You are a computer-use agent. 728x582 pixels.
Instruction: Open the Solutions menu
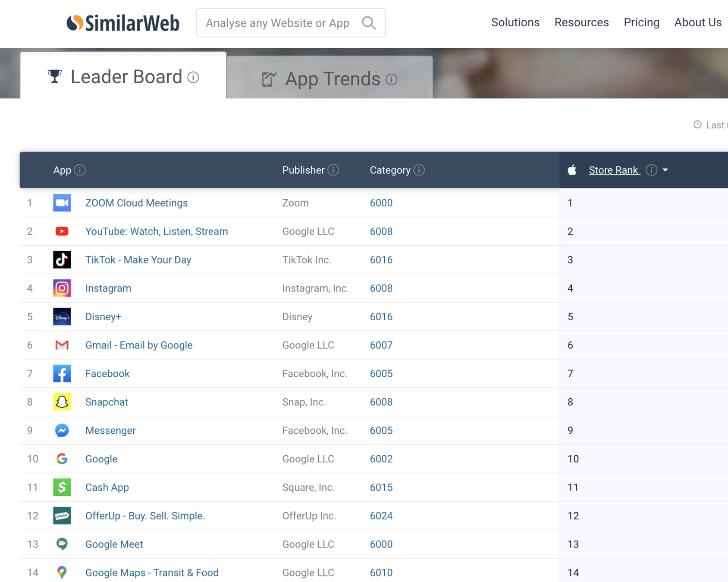point(515,22)
